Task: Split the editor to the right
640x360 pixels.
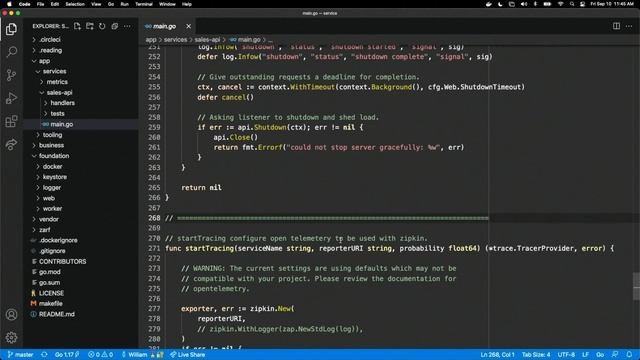Action: (616, 26)
